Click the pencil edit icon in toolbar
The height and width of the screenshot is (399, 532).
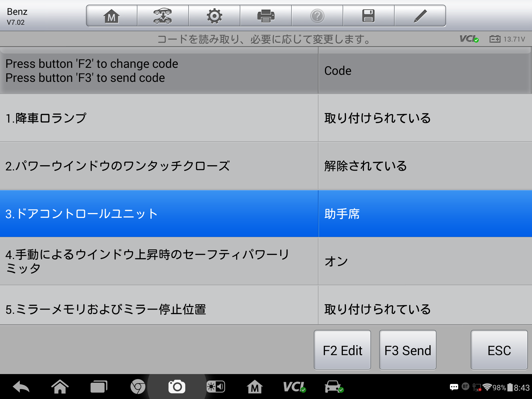(420, 16)
